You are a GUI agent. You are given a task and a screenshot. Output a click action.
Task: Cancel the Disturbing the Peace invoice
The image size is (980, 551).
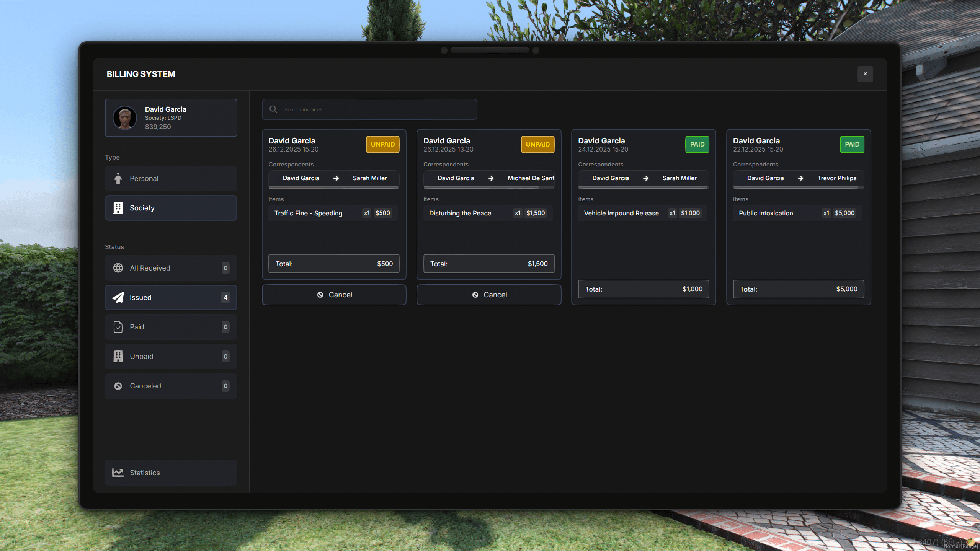point(489,295)
